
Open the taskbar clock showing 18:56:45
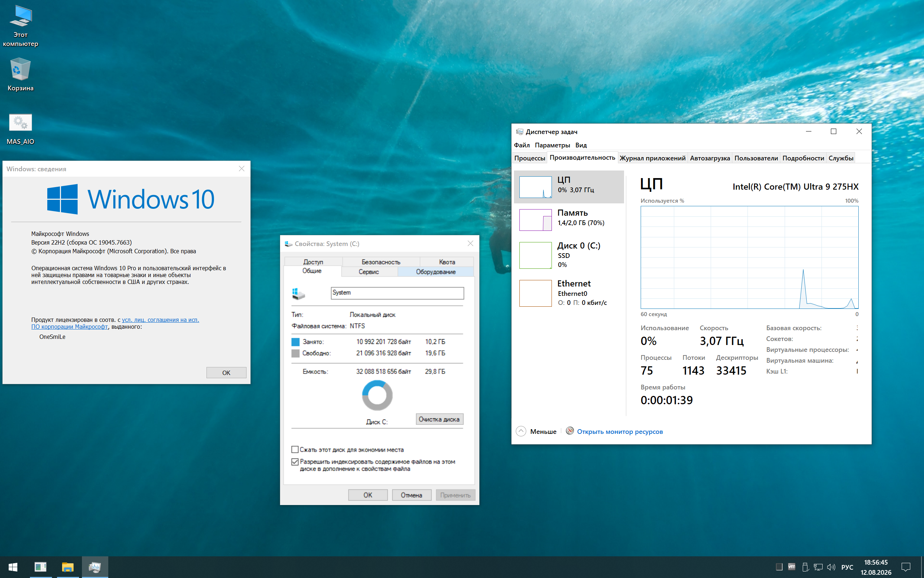(x=876, y=567)
